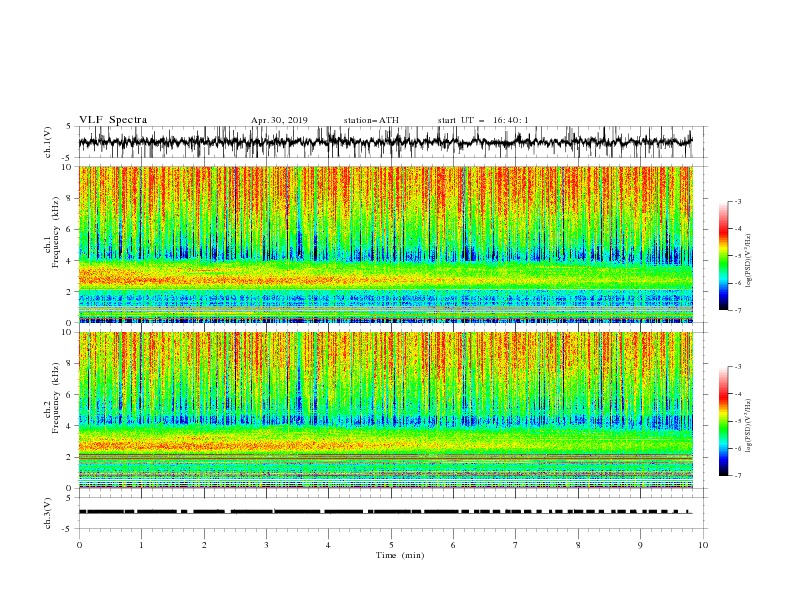Viewport: 792px width, 612px height.
Task: Click the time axis tick label '9'
Action: click(640, 545)
